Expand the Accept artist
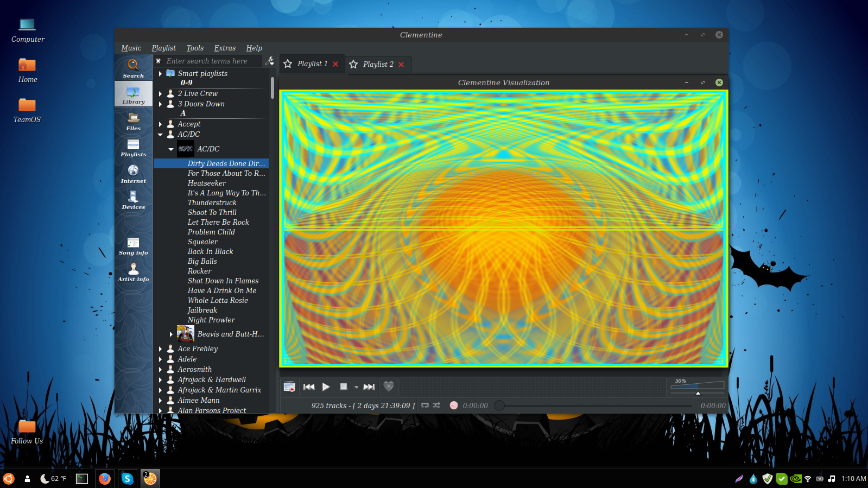 click(x=160, y=124)
